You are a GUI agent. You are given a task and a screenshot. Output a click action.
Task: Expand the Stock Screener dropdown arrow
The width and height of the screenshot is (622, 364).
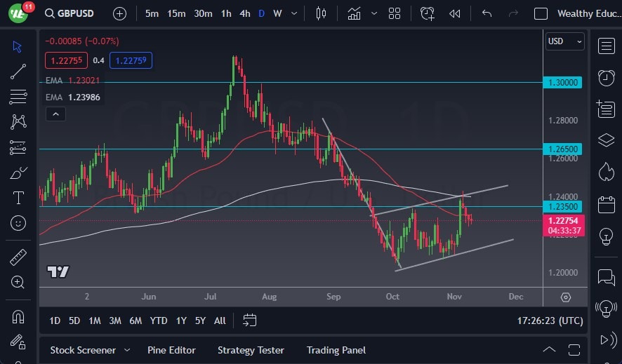127,350
